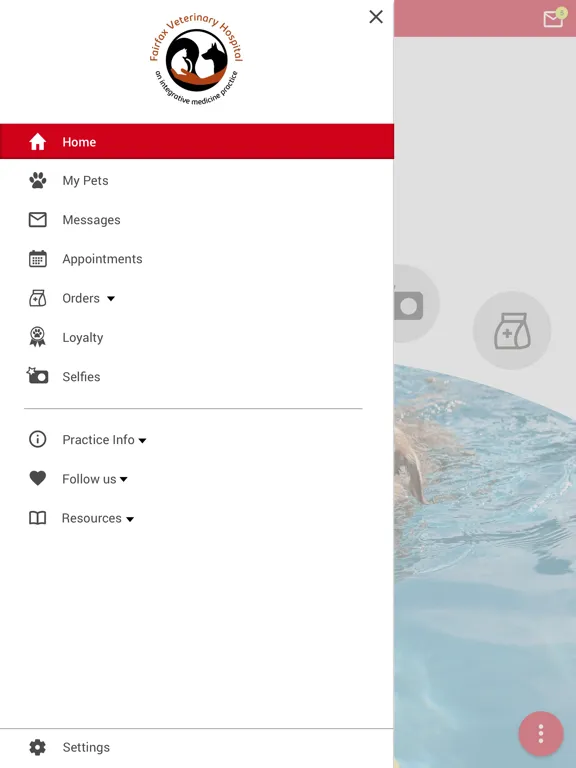Expand the Orders dropdown arrow
The width and height of the screenshot is (576, 768).
[111, 298]
